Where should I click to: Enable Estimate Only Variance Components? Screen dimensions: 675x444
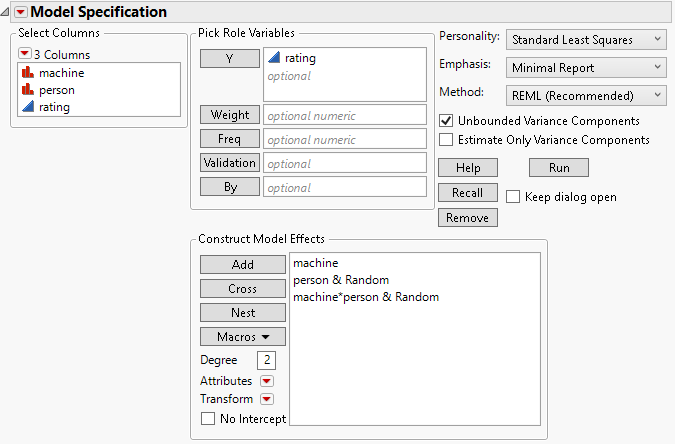click(446, 140)
